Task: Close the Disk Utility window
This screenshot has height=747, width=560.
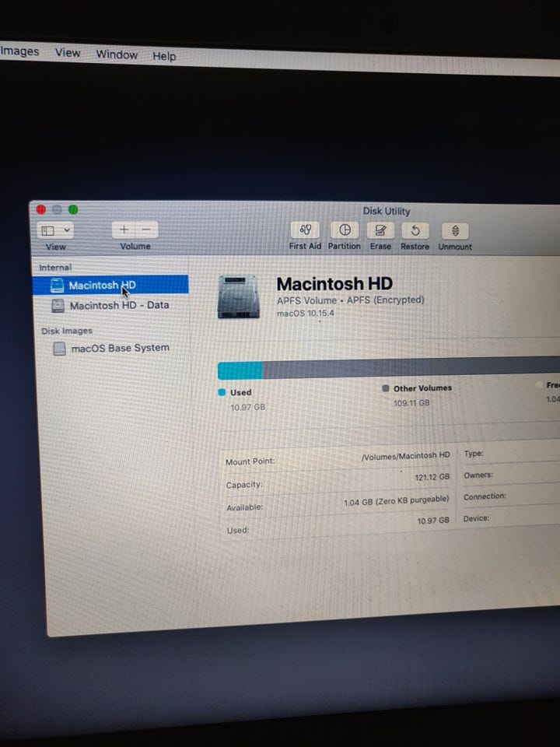Action: pos(41,209)
